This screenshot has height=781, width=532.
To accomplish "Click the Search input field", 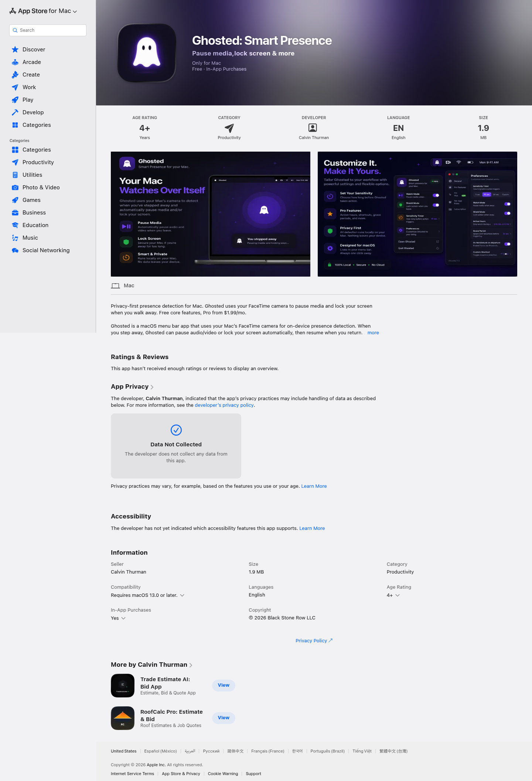I will point(48,30).
